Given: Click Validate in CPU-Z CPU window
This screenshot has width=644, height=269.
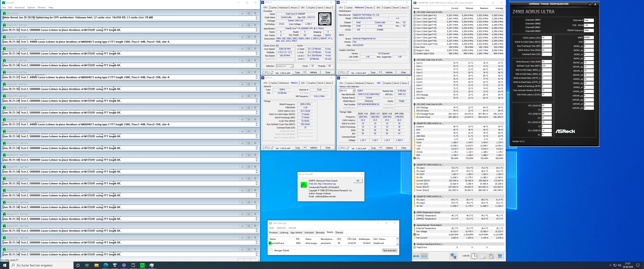Looking at the screenshot, I should coord(313,72).
